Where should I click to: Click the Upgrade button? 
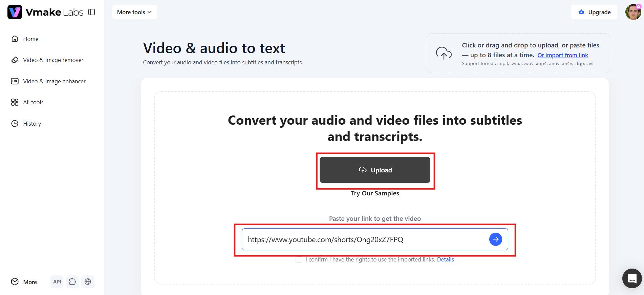click(x=594, y=12)
